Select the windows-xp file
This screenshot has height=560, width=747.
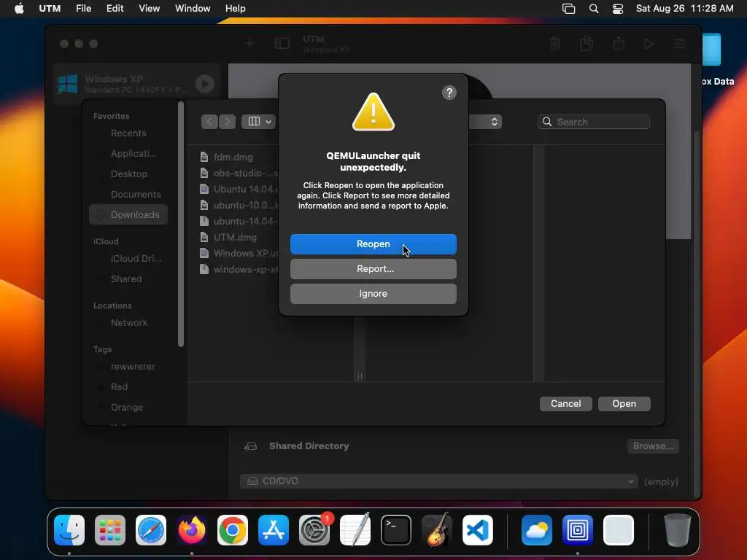pos(239,269)
